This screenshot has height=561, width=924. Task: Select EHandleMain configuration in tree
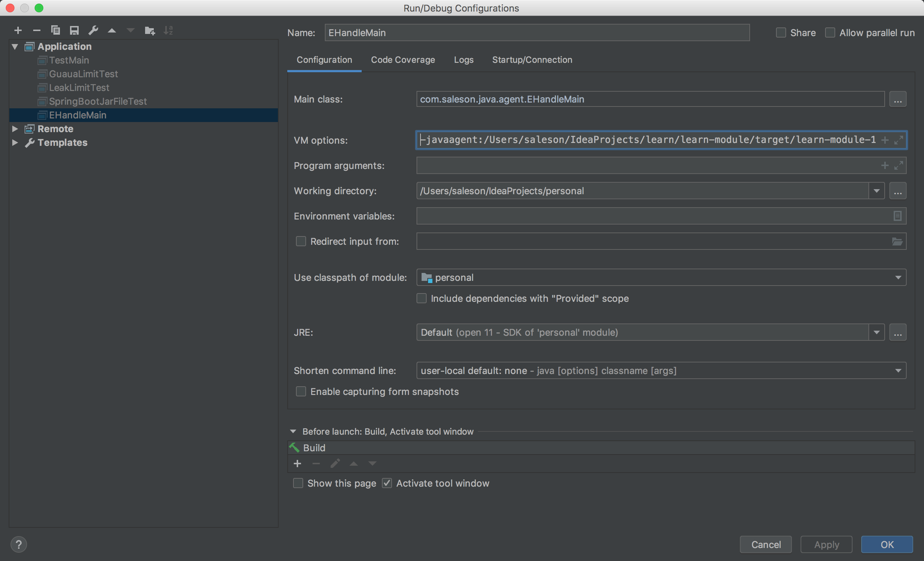pos(144,115)
